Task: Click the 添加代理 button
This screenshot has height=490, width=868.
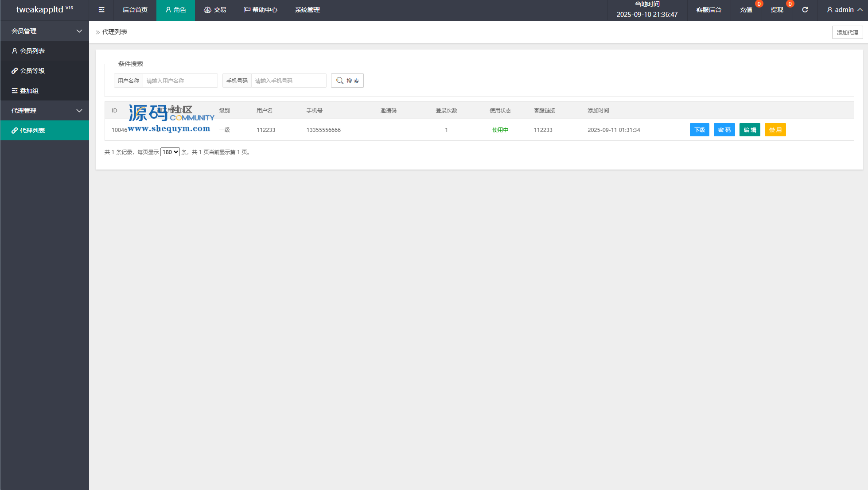Action: tap(847, 32)
